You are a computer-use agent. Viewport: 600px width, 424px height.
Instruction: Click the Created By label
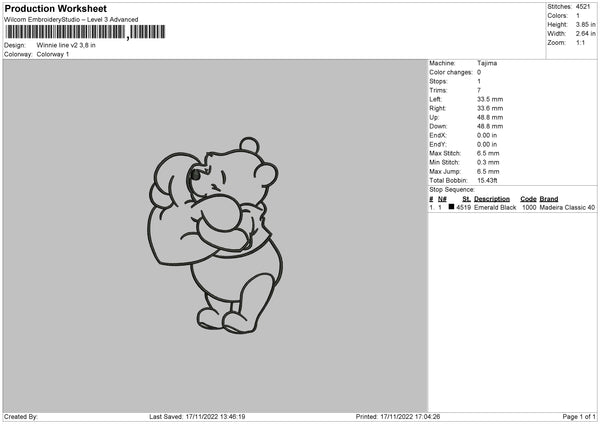coord(21,417)
